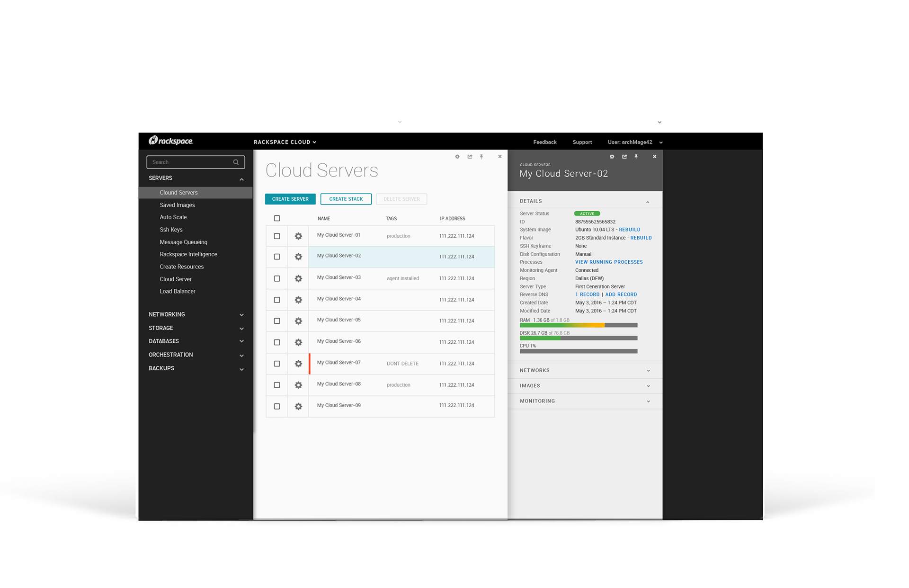Click pop-out icon in My Cloud Server-02 panel

pyautogui.click(x=624, y=157)
